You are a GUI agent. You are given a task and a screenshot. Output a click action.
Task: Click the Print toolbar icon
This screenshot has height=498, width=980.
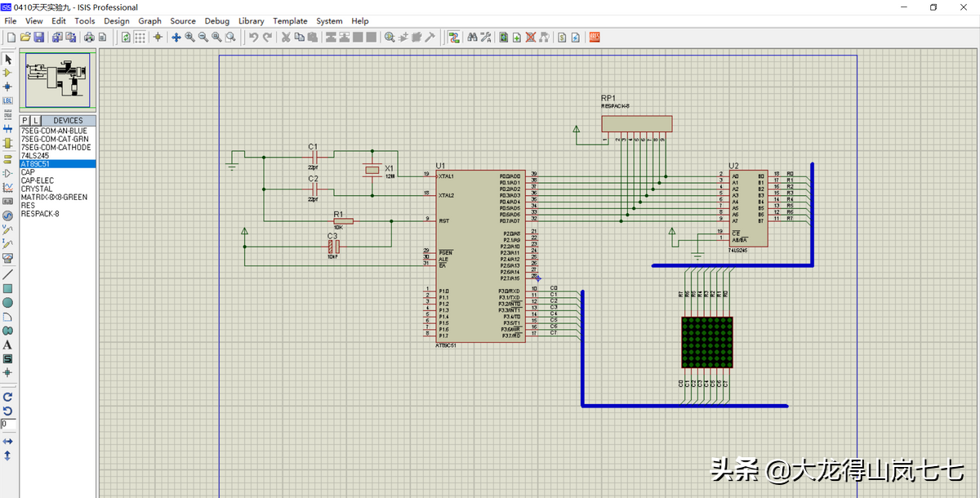90,37
